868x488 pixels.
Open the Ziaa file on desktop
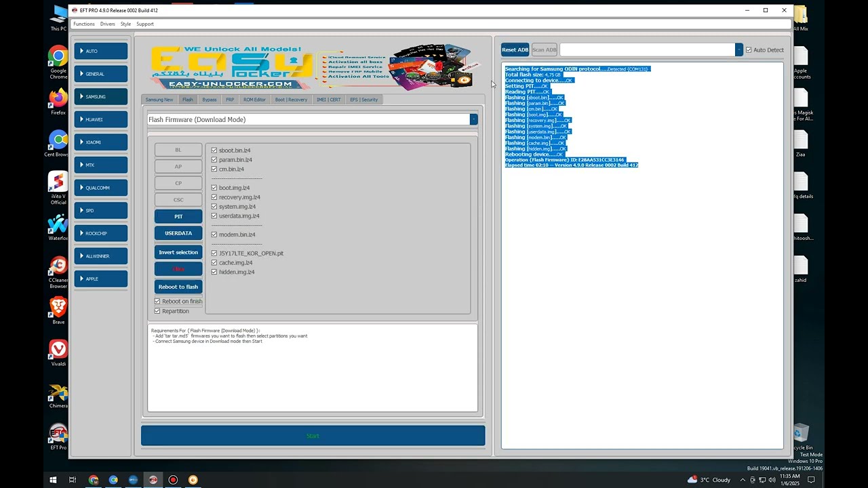(801, 144)
